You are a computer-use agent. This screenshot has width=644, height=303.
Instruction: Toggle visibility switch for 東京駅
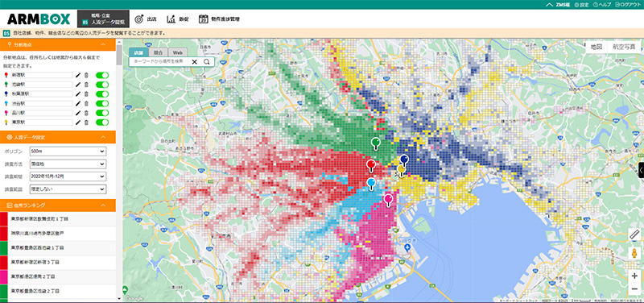click(x=102, y=122)
